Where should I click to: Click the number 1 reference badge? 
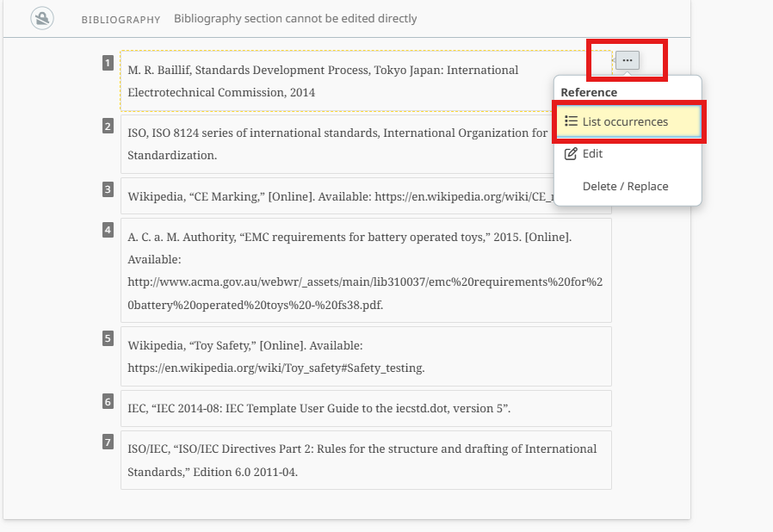point(108,63)
